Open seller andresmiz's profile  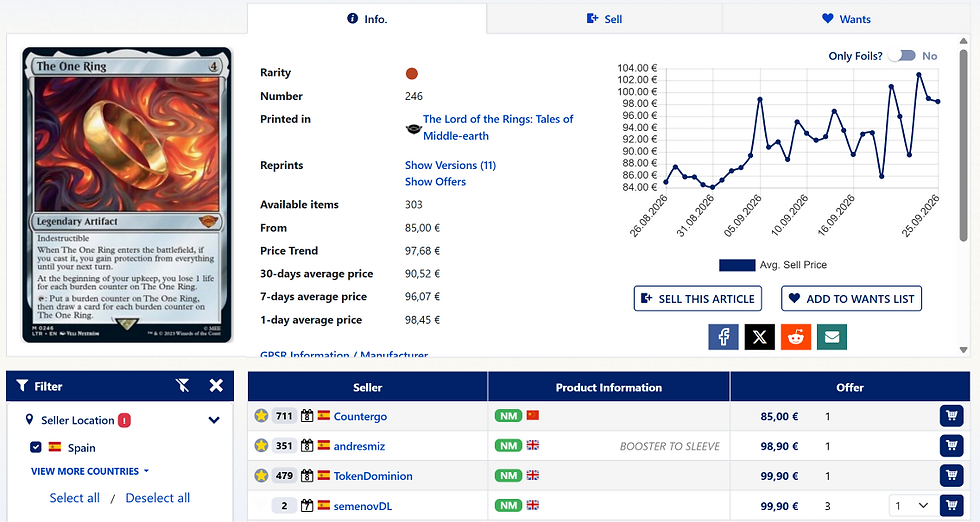pos(359,446)
